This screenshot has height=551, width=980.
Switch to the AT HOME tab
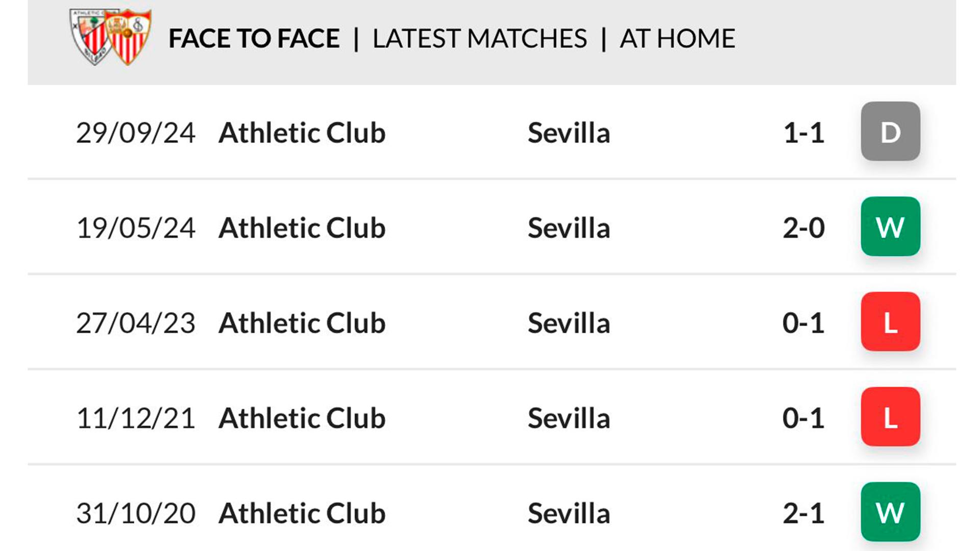(677, 39)
